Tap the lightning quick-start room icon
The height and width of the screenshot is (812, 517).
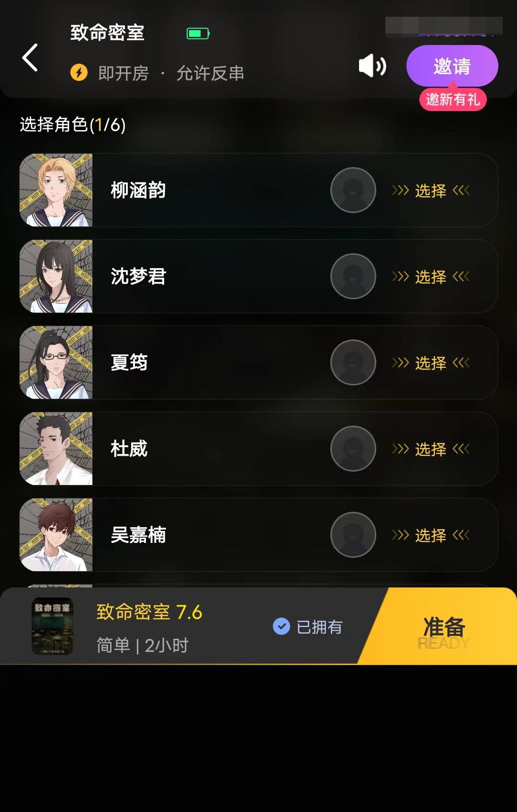tap(79, 73)
